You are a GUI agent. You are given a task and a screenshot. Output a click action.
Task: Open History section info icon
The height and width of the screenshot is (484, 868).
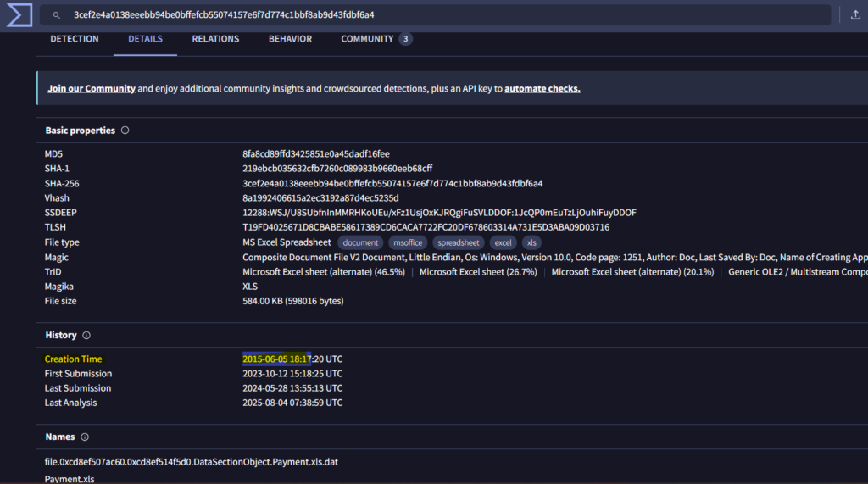click(86, 335)
